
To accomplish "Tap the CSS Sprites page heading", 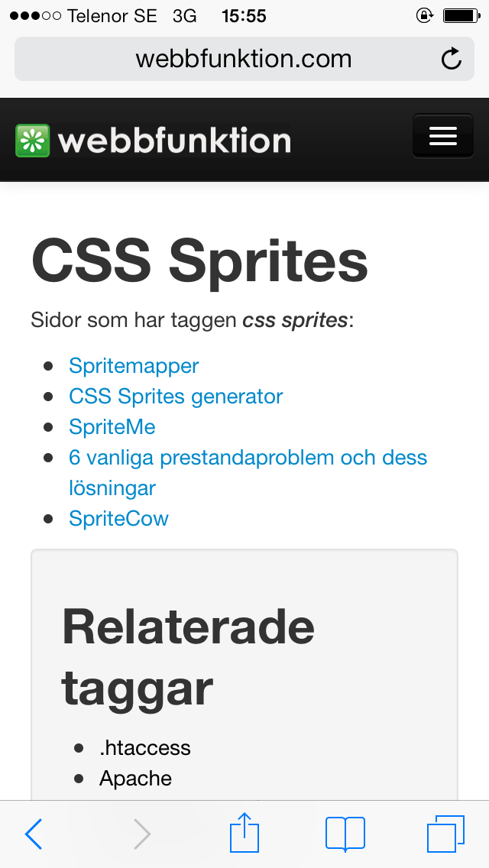I will point(199,261).
